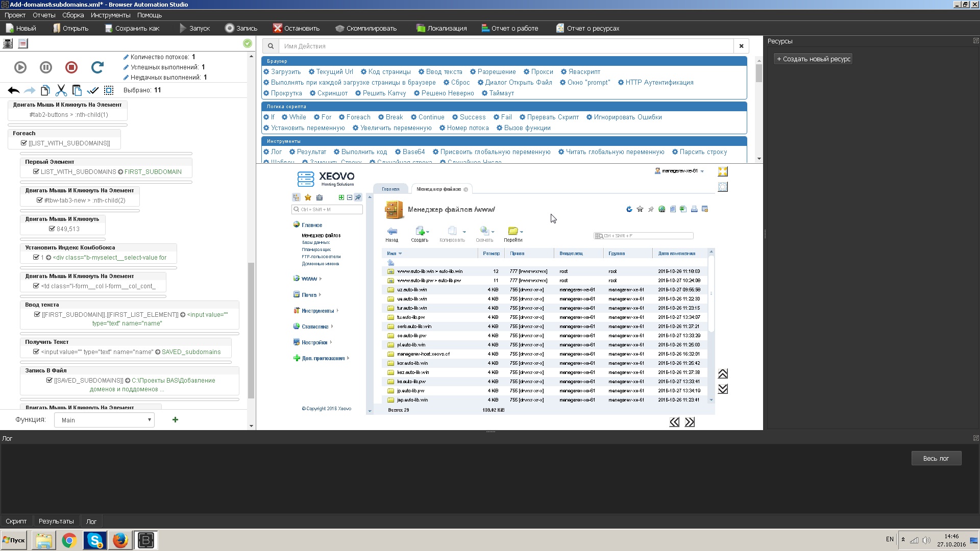Click Создать новый ресурс button
The image size is (980, 551).
(813, 59)
